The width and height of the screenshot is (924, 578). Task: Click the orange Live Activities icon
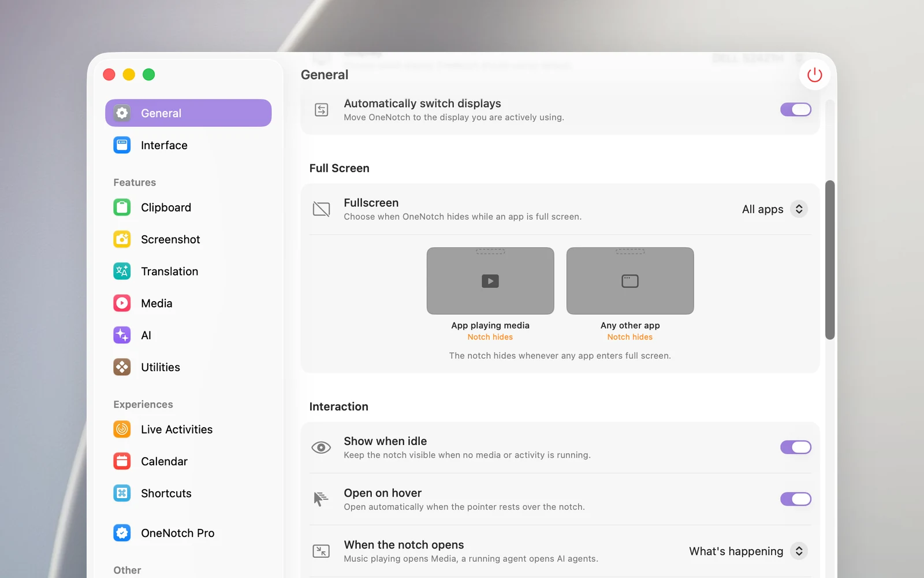coord(122,429)
